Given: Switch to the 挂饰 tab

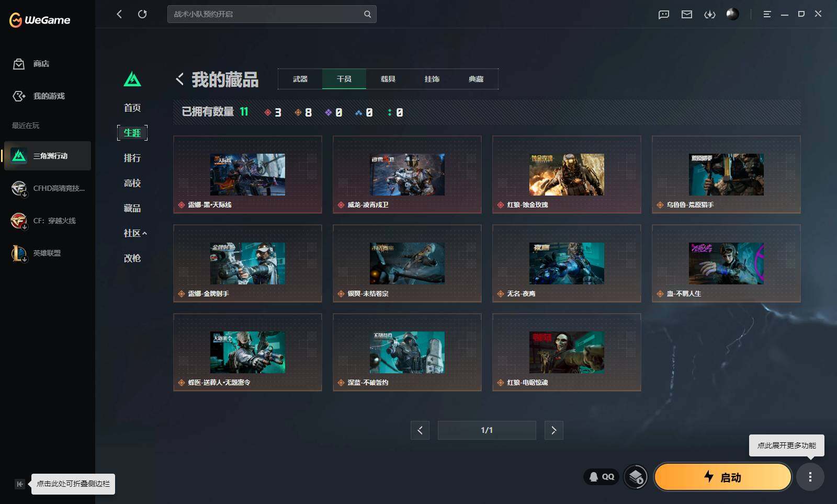Looking at the screenshot, I should [x=432, y=79].
